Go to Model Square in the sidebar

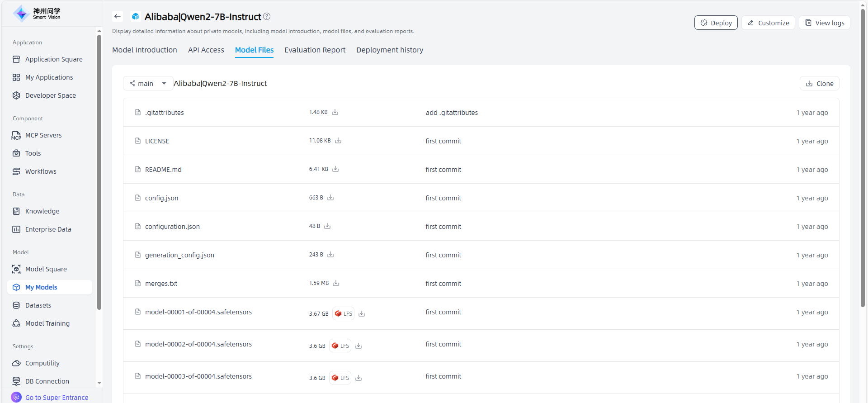tap(46, 269)
